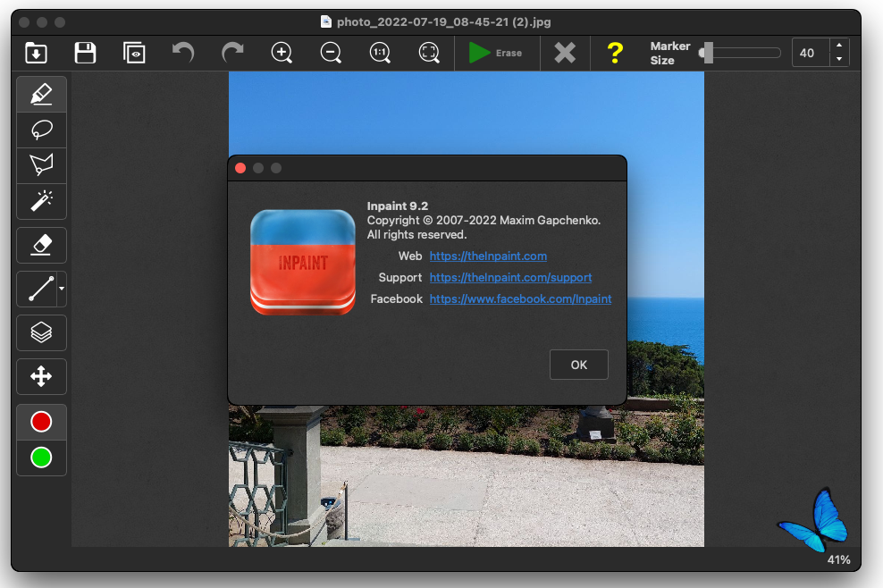Image resolution: width=883 pixels, height=588 pixels.
Task: Click OK in the About dialog
Action: click(579, 365)
